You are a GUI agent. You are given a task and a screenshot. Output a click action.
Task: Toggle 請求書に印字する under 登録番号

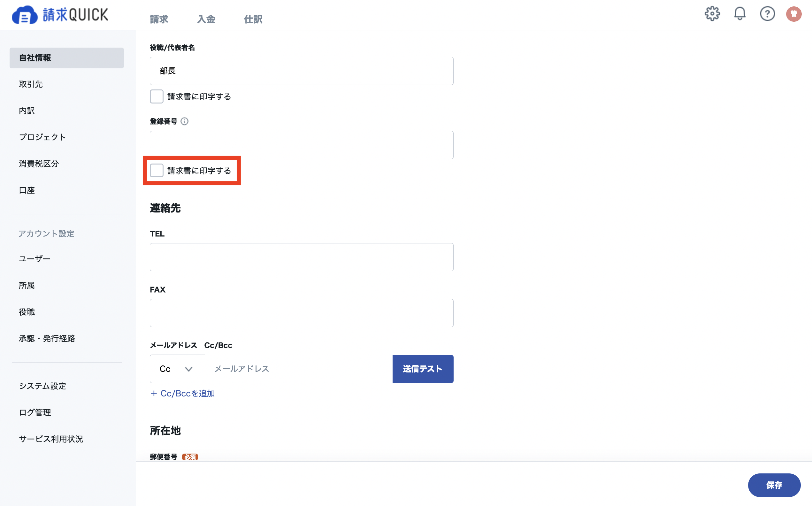point(157,170)
